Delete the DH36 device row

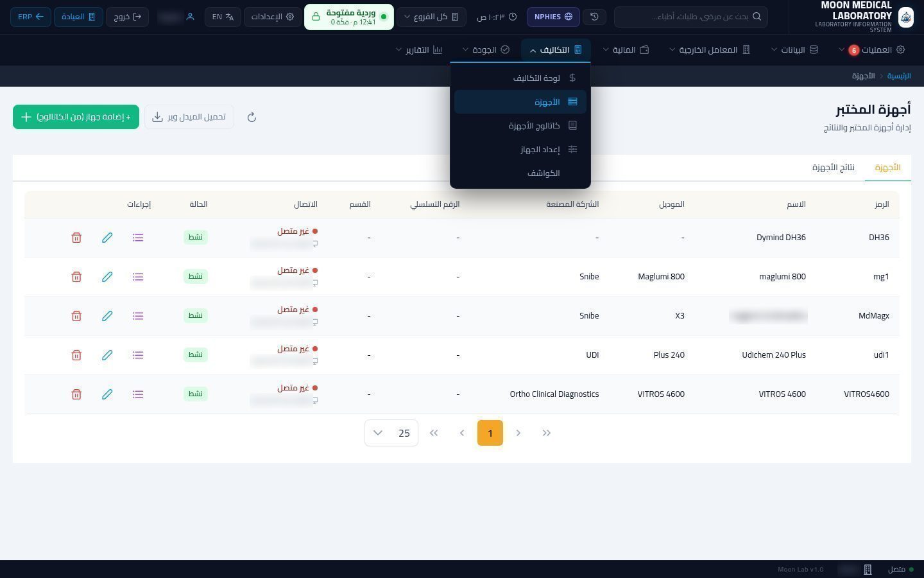point(76,238)
